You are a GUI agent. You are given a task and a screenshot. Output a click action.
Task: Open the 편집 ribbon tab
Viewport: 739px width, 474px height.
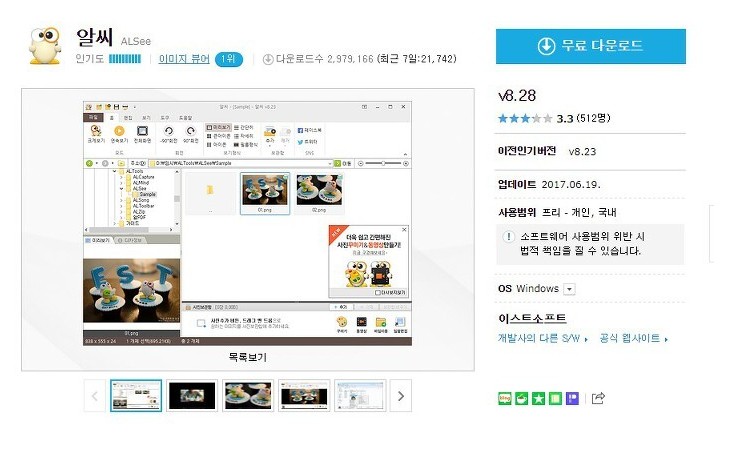(x=128, y=118)
